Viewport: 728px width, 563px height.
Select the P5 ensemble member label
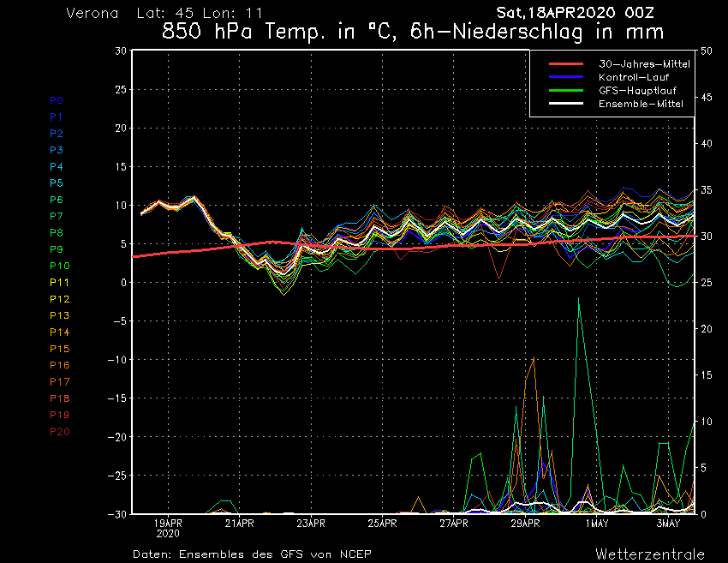click(x=57, y=183)
